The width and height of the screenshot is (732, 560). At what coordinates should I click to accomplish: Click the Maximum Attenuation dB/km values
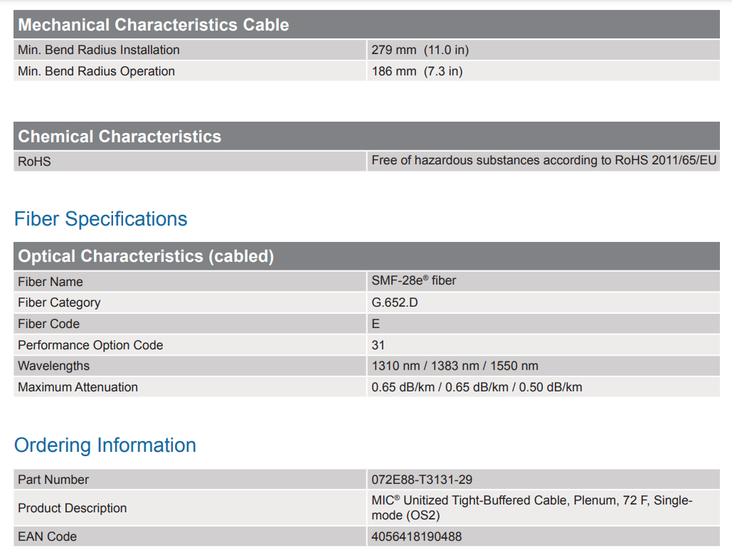point(477,387)
